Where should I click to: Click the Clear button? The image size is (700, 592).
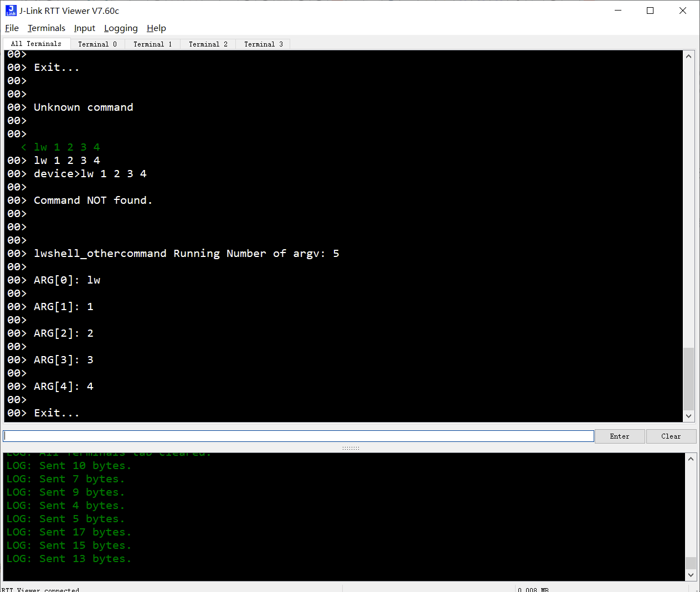pos(671,436)
